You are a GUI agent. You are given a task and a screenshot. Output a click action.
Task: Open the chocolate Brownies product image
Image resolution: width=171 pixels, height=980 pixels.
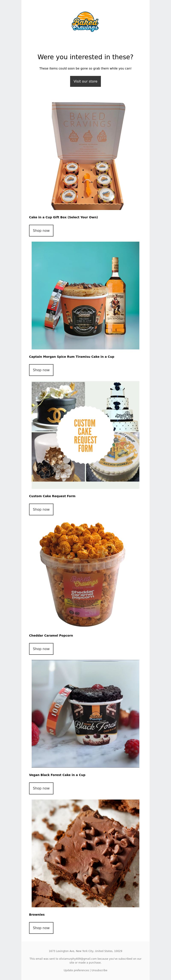[85, 853]
